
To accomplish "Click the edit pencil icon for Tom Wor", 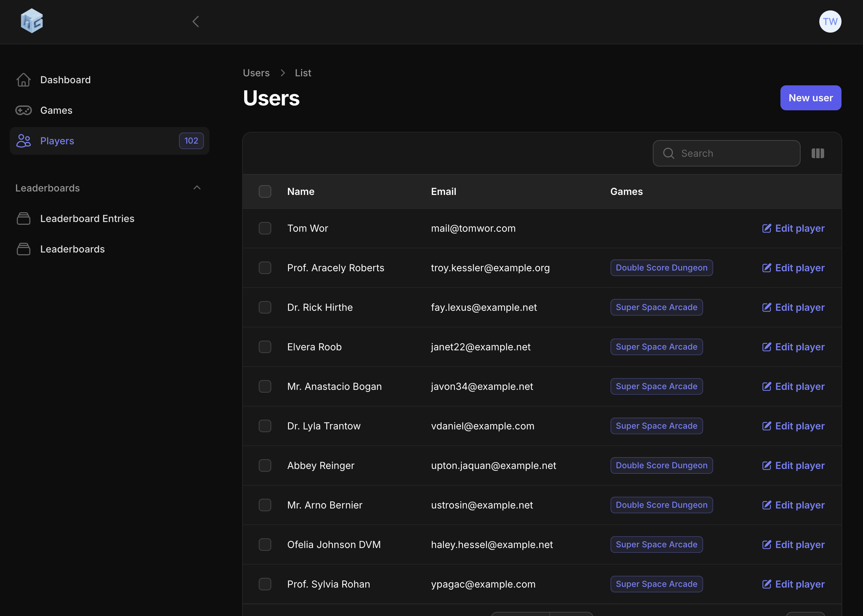I will coord(767,228).
